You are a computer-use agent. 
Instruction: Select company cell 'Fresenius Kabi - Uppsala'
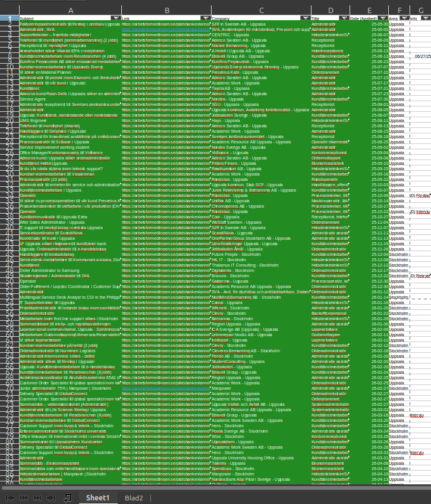tap(261, 73)
